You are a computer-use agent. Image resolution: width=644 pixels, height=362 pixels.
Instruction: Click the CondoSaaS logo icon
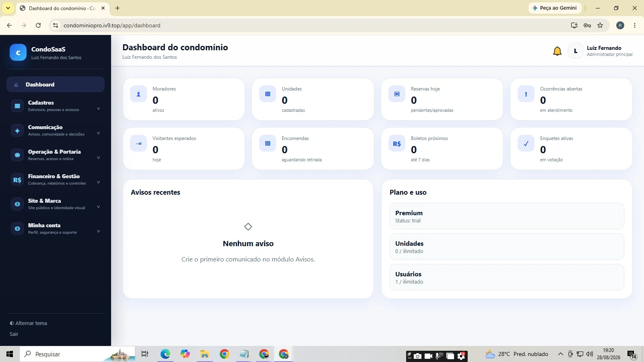click(x=18, y=52)
